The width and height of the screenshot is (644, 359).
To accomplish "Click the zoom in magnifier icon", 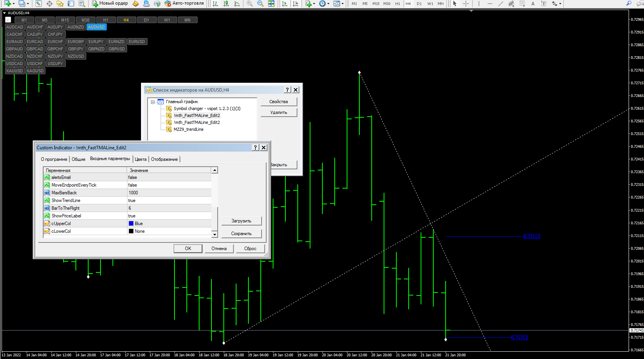I will pyautogui.click(x=250, y=3).
